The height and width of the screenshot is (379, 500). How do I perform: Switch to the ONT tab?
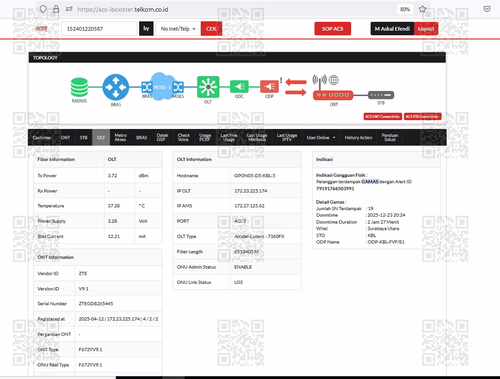pyautogui.click(x=65, y=137)
